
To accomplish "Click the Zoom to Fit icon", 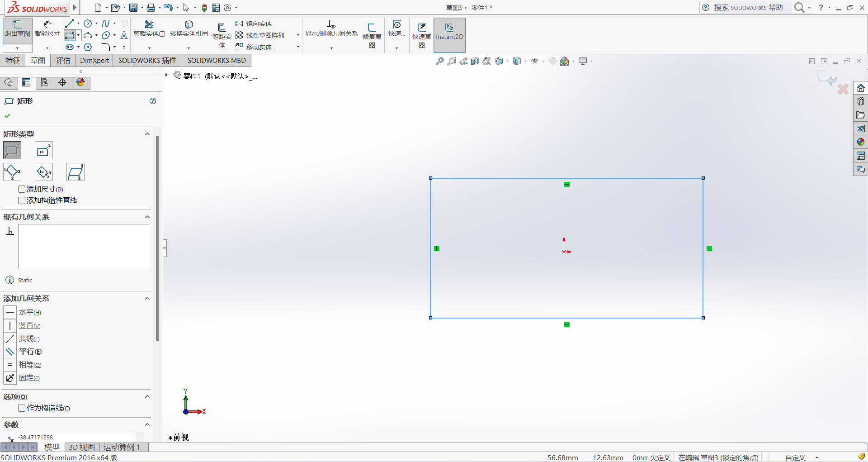I will tap(439, 61).
